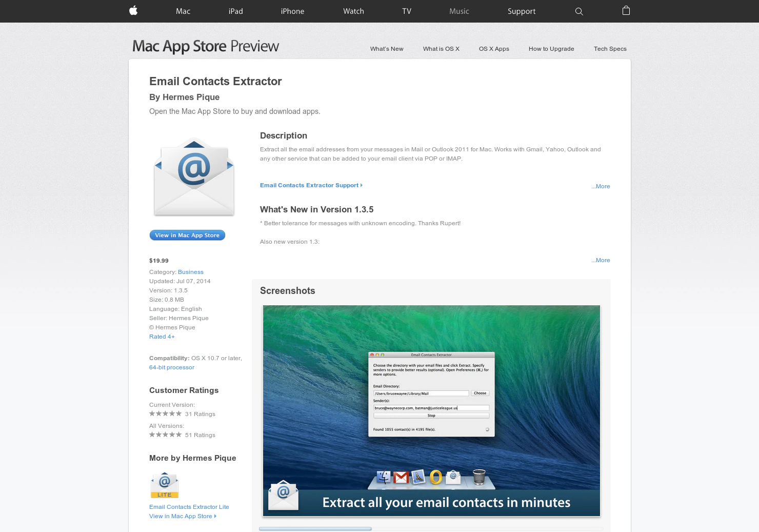Open the 64-bit processor link
The image size is (759, 532).
pyautogui.click(x=172, y=367)
